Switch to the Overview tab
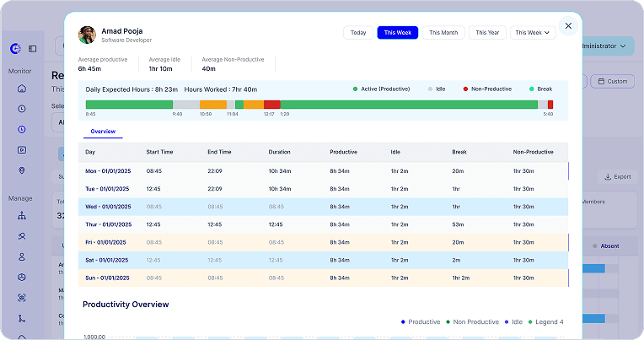The width and height of the screenshot is (644, 340). pyautogui.click(x=103, y=132)
